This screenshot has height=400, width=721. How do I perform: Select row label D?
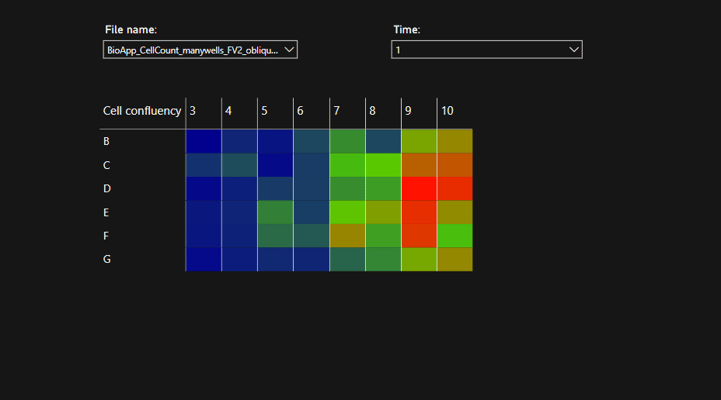pos(107,189)
